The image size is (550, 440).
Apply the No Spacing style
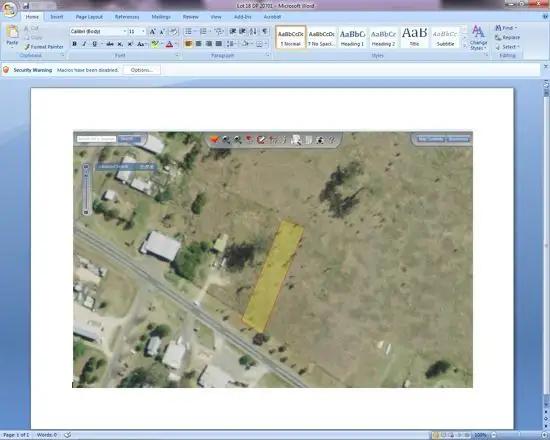click(321, 37)
